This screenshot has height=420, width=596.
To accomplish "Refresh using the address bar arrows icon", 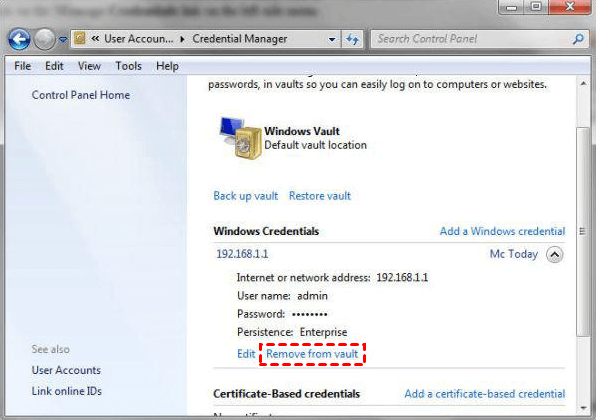I will click(352, 39).
